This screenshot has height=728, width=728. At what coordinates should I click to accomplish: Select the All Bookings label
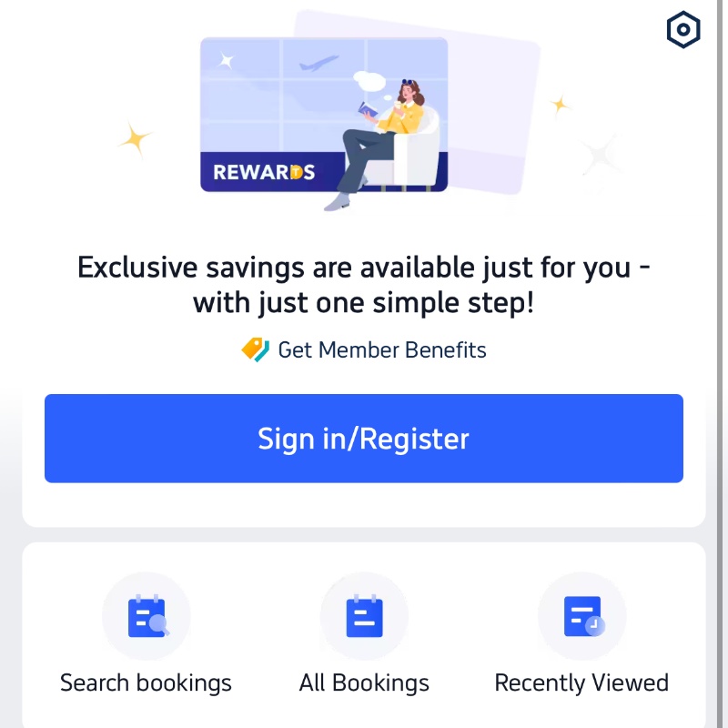coord(364,683)
